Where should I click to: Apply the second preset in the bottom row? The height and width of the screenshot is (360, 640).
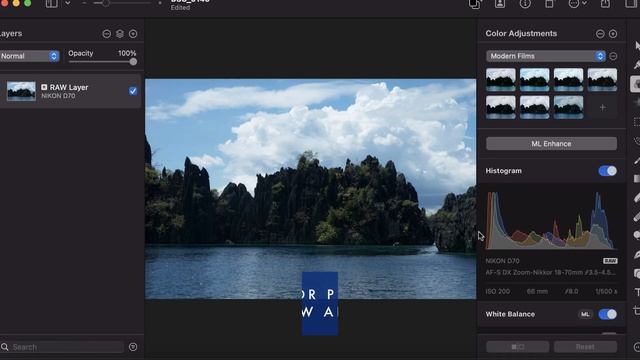coord(535,107)
